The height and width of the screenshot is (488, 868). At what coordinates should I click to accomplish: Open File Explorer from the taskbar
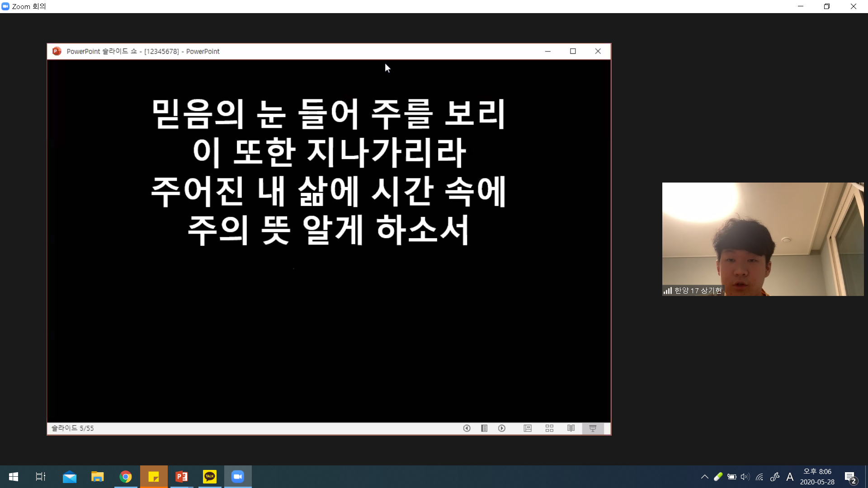pos(98,477)
